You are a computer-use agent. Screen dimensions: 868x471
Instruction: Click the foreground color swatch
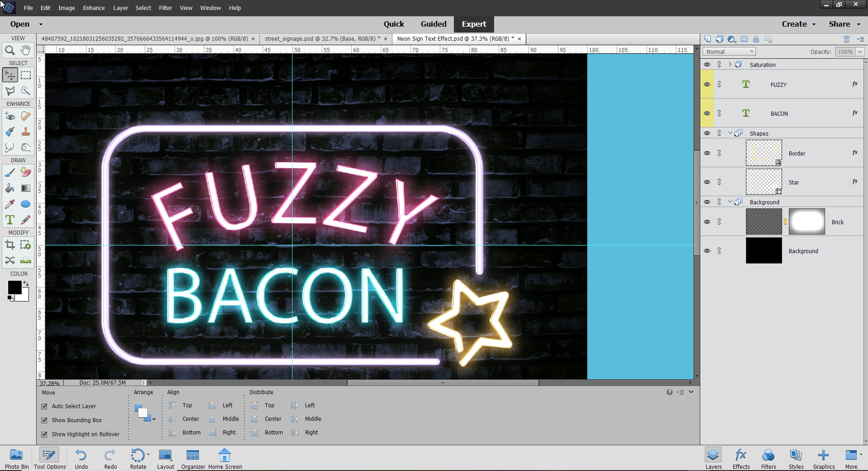14,287
